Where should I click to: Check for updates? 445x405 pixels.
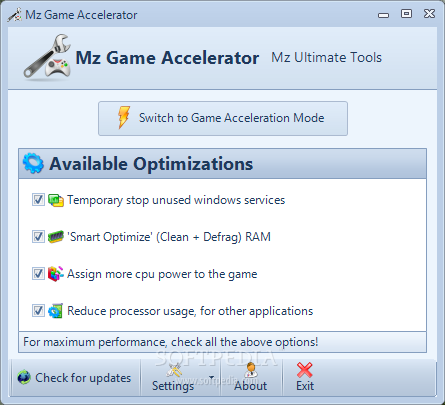click(75, 378)
